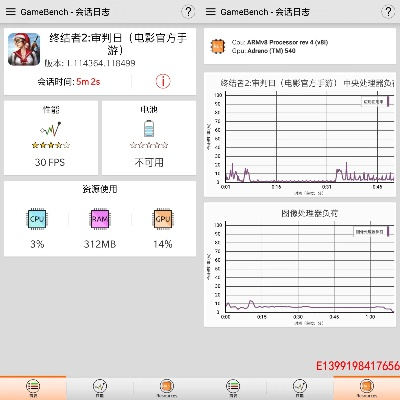Switch to summary tab in right panel
Screen dimensions: 400x400
tap(233, 388)
